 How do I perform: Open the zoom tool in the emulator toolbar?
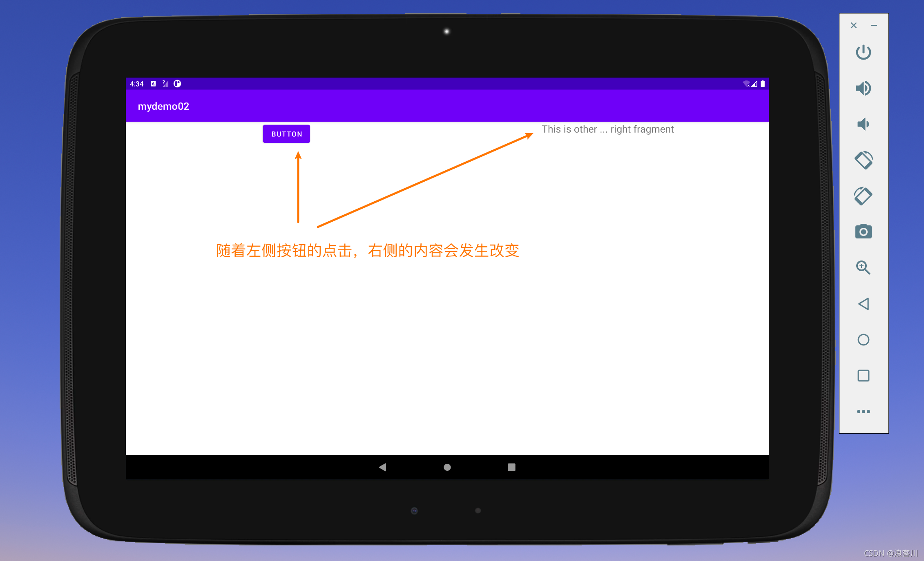[x=864, y=268]
